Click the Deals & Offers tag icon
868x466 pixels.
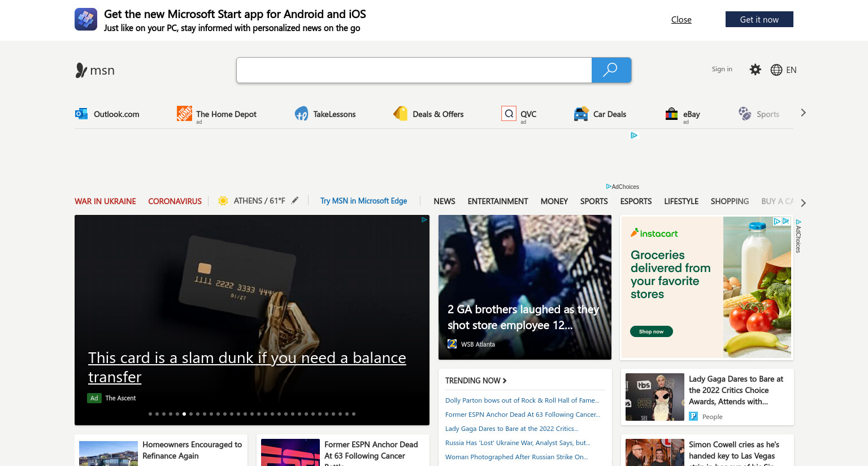point(400,113)
